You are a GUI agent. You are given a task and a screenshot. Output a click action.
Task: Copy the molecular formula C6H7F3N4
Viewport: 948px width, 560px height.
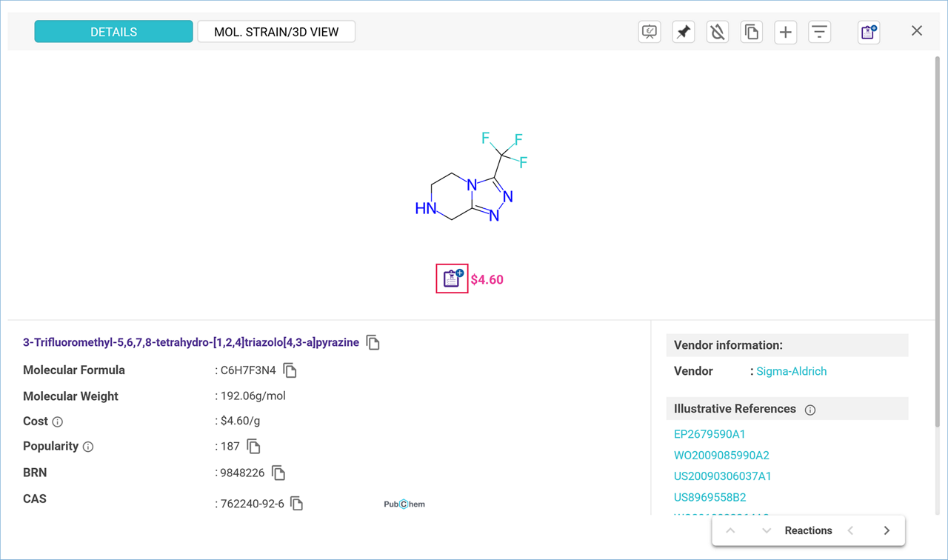290,370
